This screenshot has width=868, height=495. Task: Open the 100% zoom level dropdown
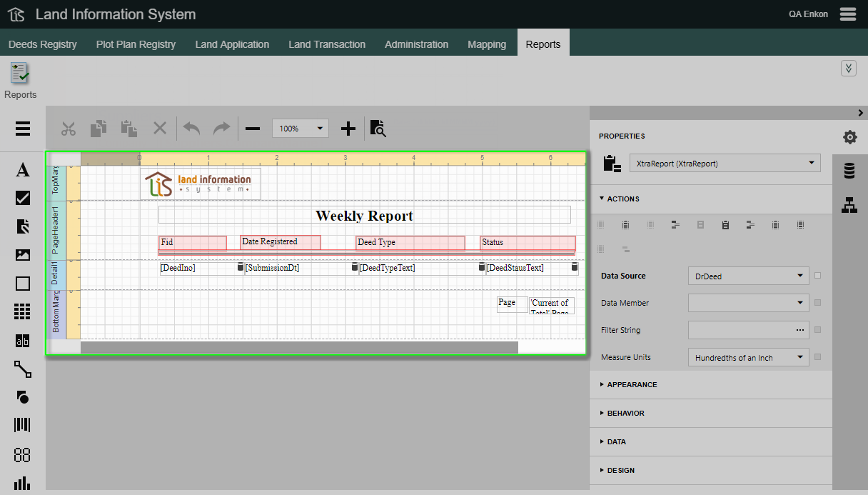(x=300, y=129)
